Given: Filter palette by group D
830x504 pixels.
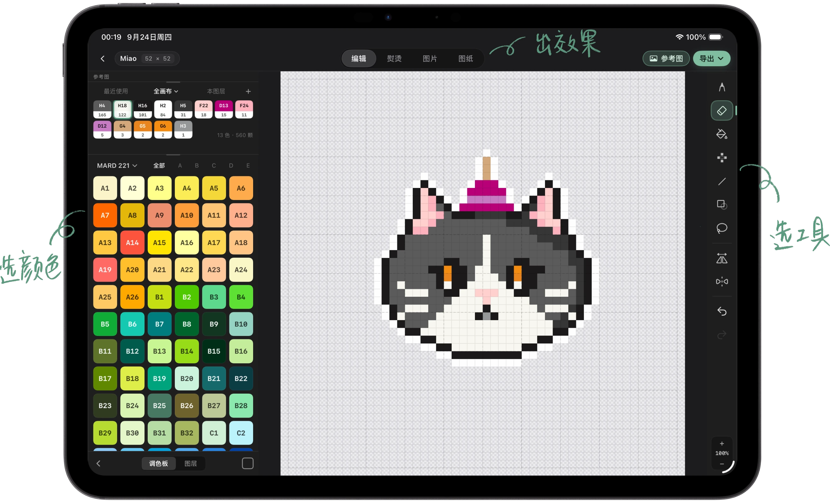Looking at the screenshot, I should (231, 166).
